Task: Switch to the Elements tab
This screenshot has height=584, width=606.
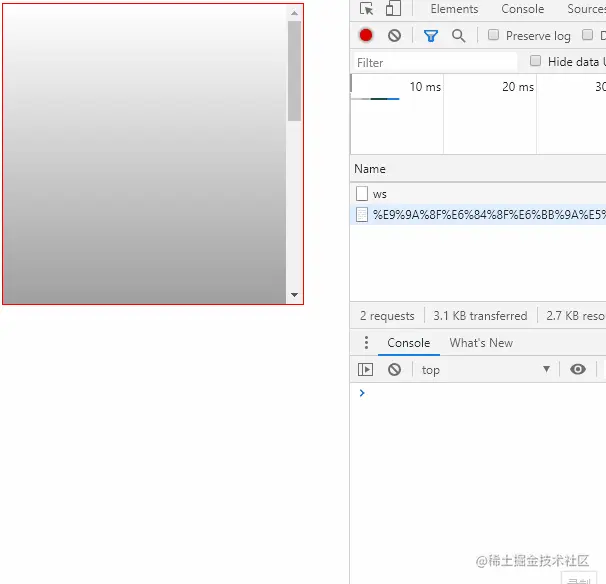Action: tap(454, 9)
